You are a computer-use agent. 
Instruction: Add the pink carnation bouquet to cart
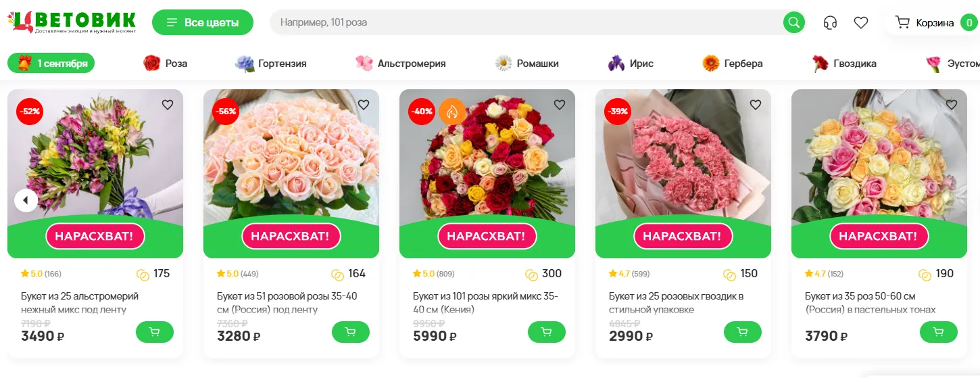742,332
